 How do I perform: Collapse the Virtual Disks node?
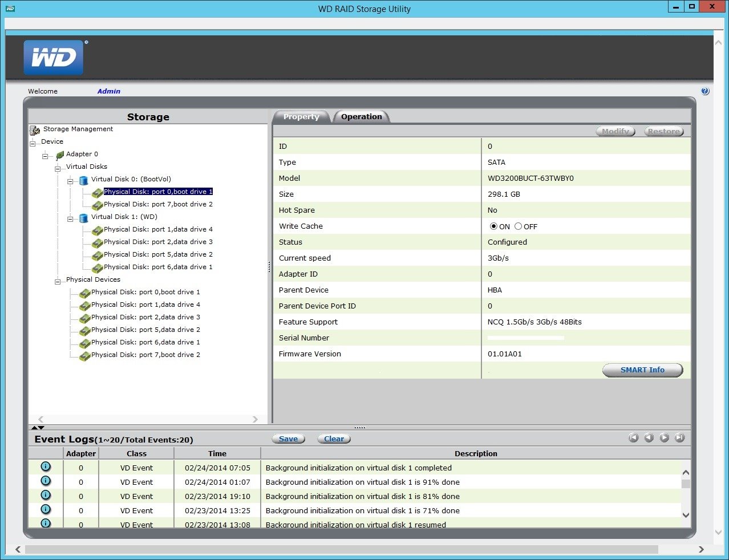tap(58, 168)
